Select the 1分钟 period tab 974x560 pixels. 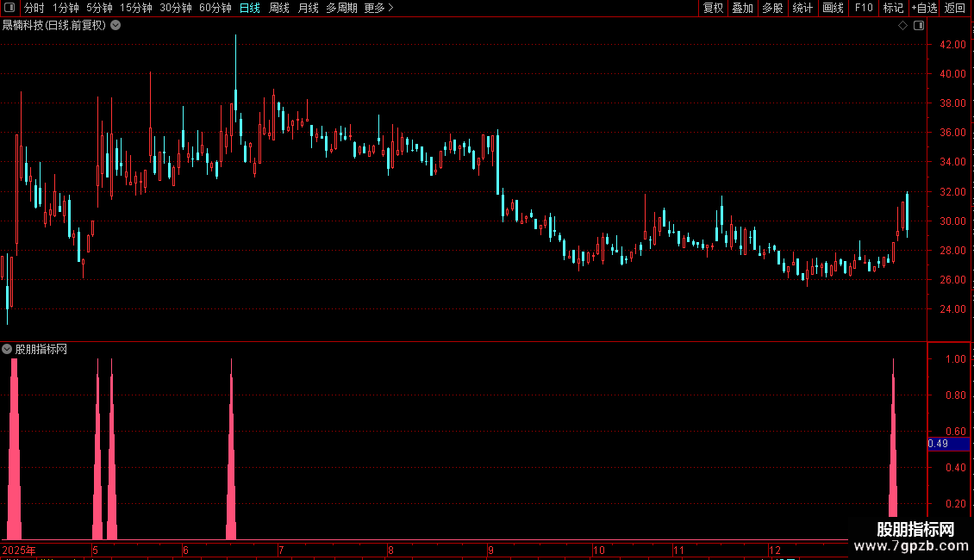(x=66, y=8)
